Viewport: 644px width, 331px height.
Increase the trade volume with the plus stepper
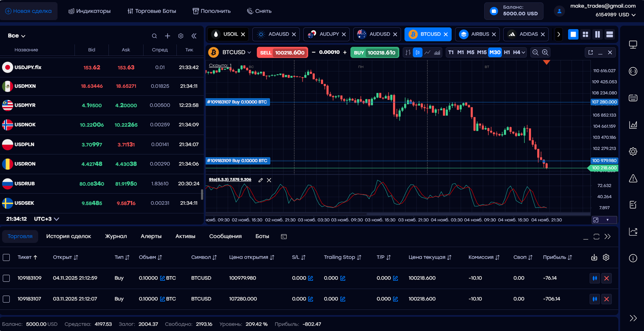[x=345, y=53]
